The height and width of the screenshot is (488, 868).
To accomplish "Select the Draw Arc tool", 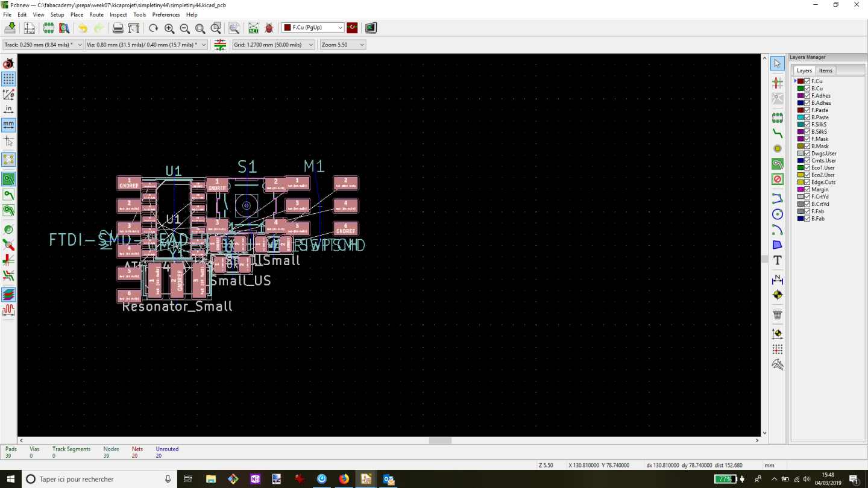I will tap(778, 230).
